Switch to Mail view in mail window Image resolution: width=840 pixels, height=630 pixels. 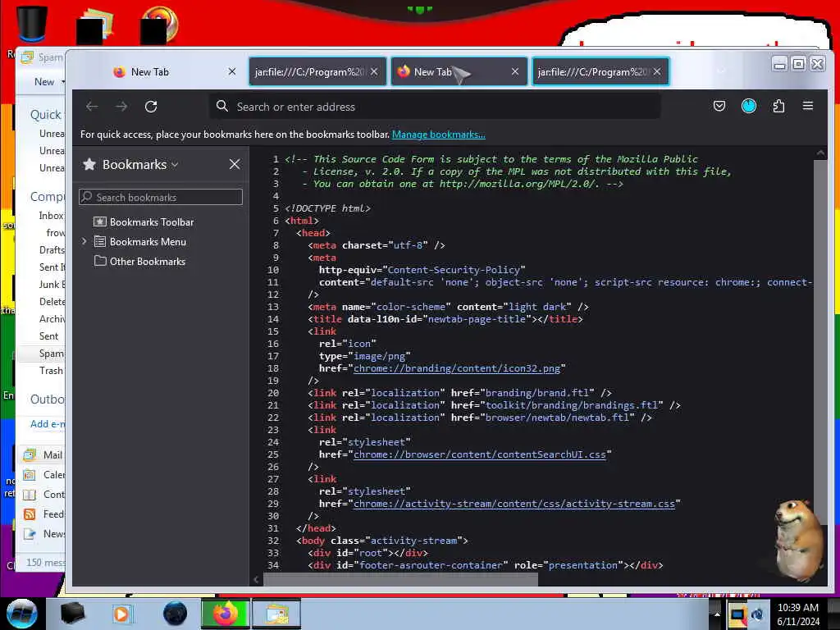click(44, 455)
